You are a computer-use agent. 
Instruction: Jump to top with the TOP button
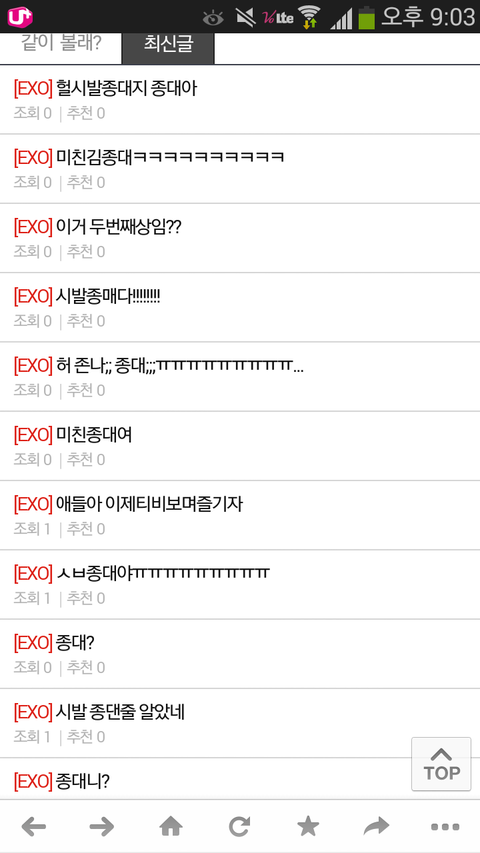click(x=441, y=764)
